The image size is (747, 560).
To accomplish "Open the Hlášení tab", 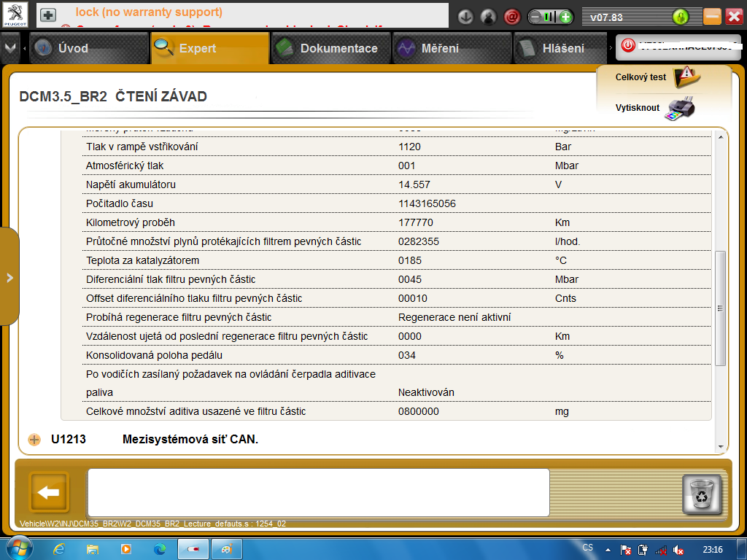I will [x=560, y=48].
